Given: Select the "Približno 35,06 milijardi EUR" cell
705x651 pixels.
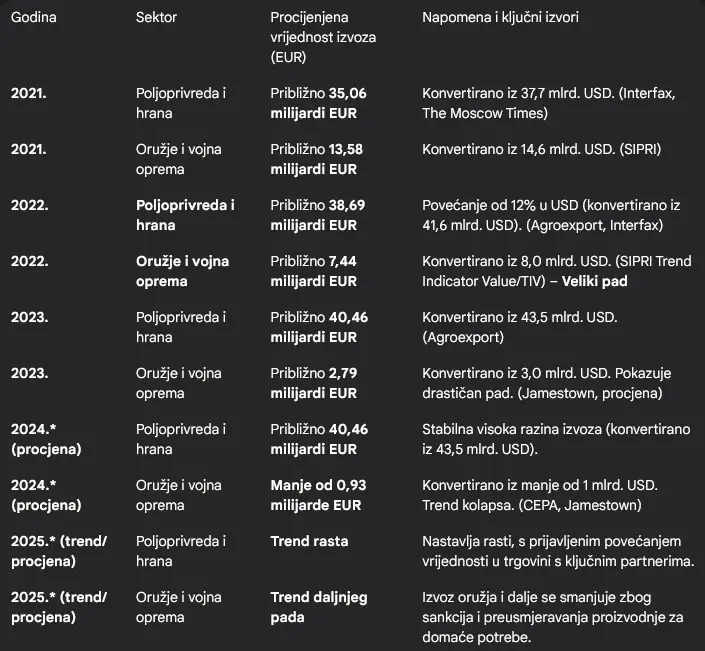Looking at the screenshot, I should click(318, 103).
